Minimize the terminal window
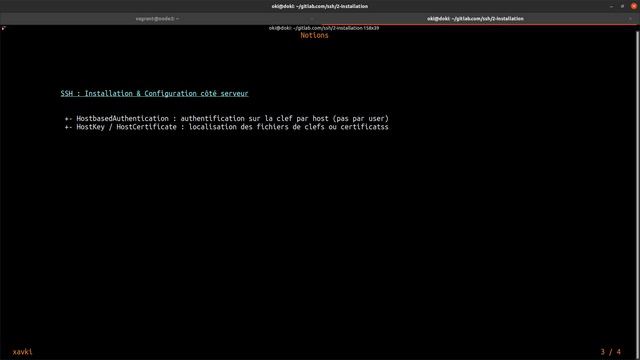 click(611, 6)
